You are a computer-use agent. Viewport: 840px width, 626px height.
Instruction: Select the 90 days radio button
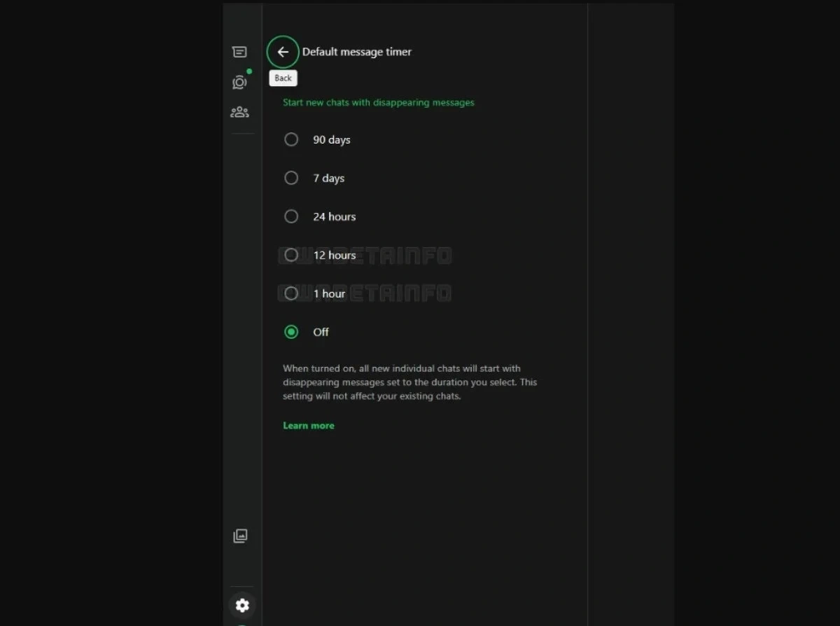(291, 139)
